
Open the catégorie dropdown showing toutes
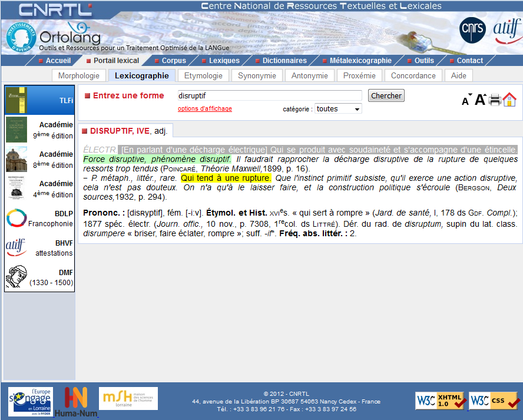(x=338, y=109)
